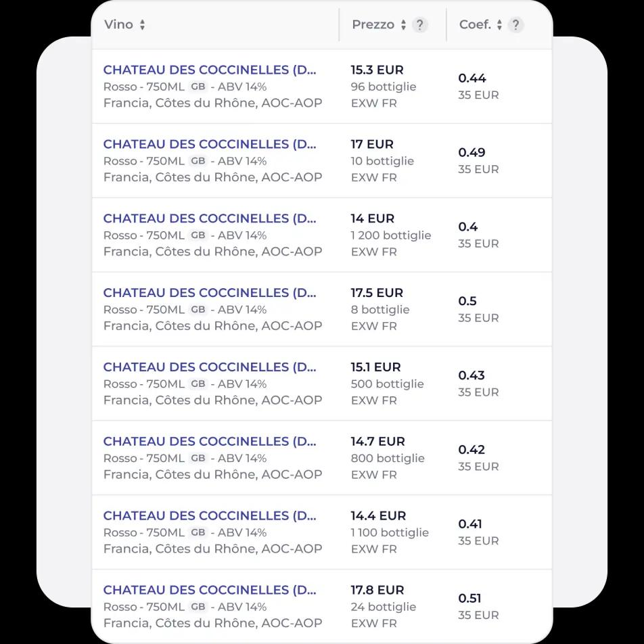Click quantity '500 bottiglie'

point(388,384)
